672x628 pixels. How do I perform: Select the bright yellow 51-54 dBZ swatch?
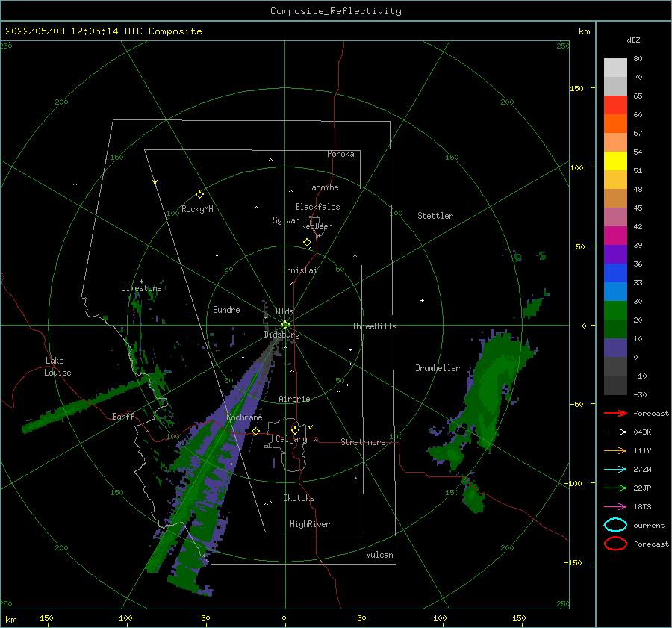[615, 161]
